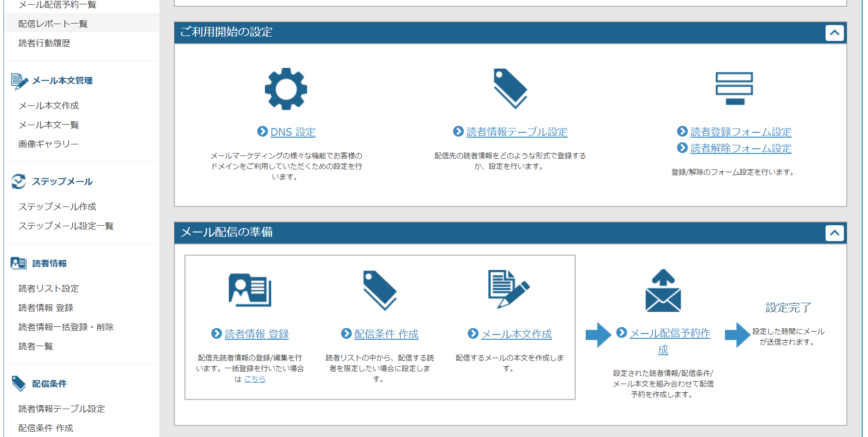Click the tag icon above 読者情報テーブル設定
868x437 pixels.
click(x=511, y=89)
